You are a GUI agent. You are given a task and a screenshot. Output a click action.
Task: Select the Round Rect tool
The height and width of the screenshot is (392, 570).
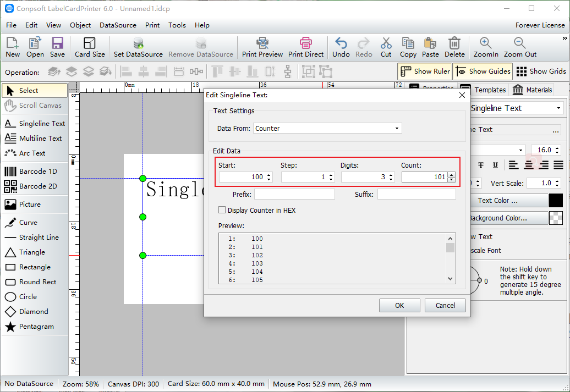click(x=35, y=282)
